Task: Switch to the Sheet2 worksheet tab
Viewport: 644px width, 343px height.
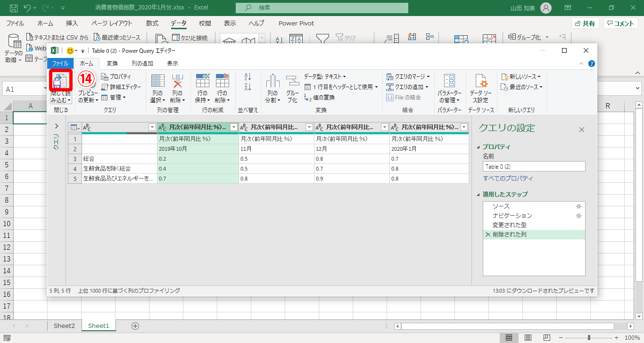Action: [64, 326]
